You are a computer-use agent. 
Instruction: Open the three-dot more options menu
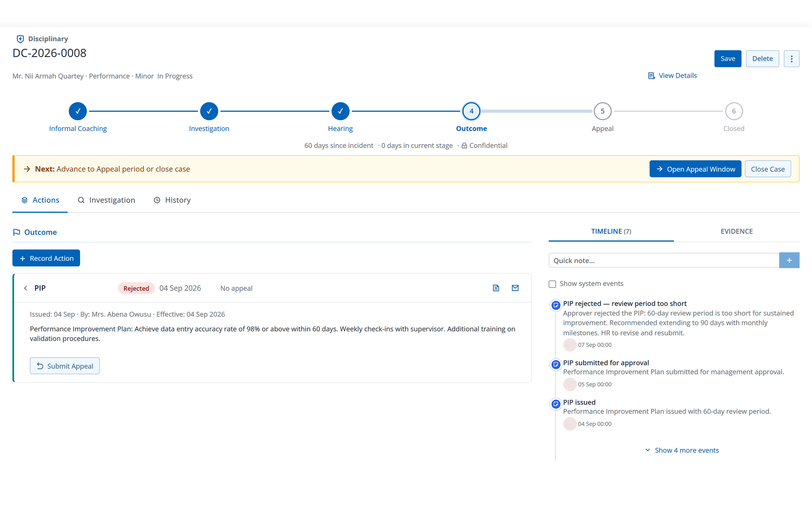point(791,59)
